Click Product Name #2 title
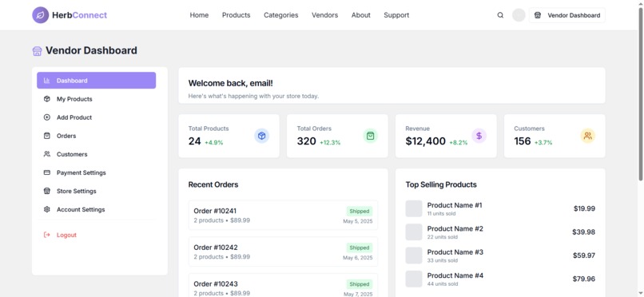The width and height of the screenshot is (644, 297). point(455,228)
